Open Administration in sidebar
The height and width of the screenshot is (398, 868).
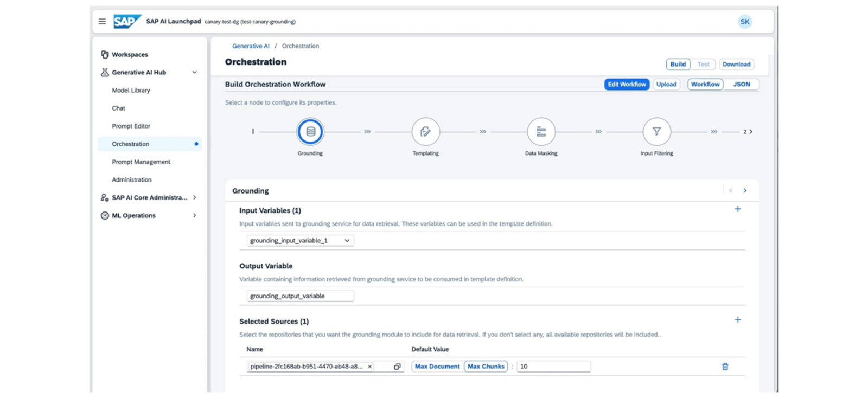click(x=132, y=180)
